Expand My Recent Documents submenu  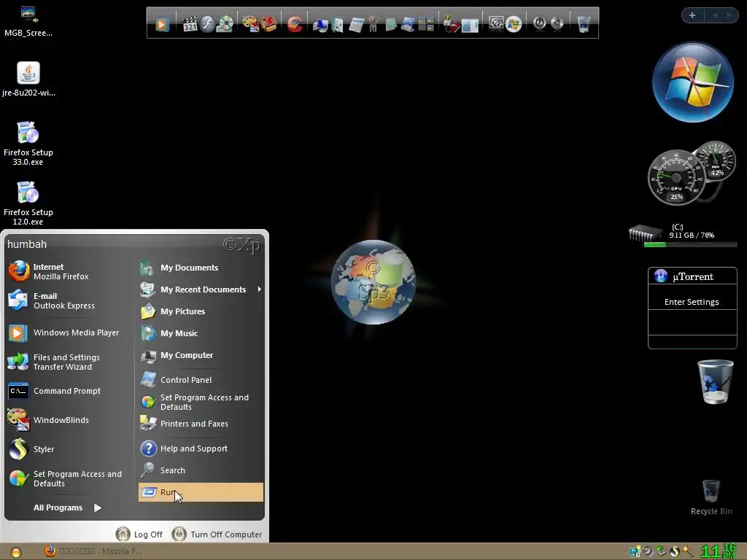[x=201, y=289]
